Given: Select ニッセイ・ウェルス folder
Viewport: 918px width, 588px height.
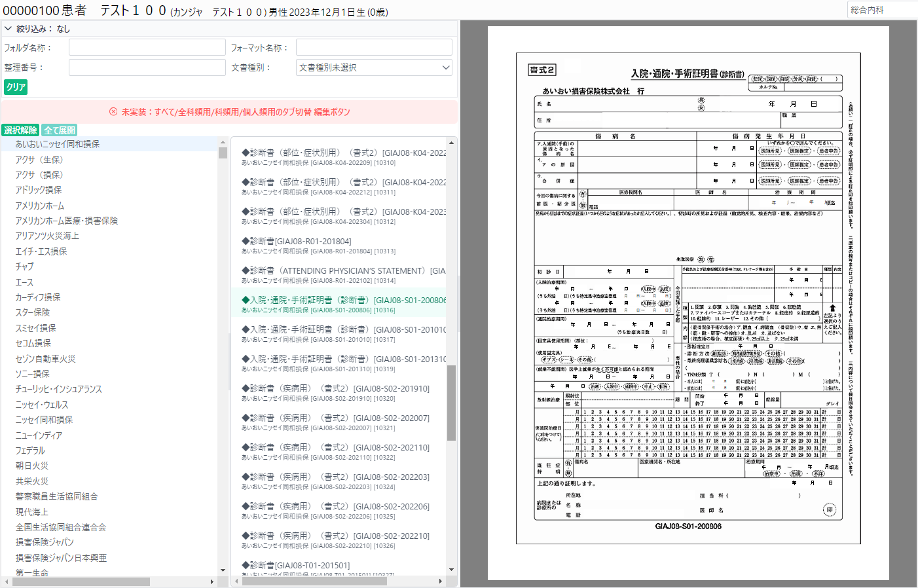Looking at the screenshot, I should click(110, 405).
